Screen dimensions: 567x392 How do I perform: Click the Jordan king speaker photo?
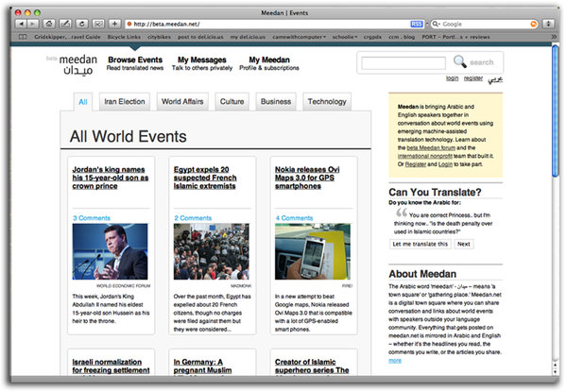(x=110, y=251)
